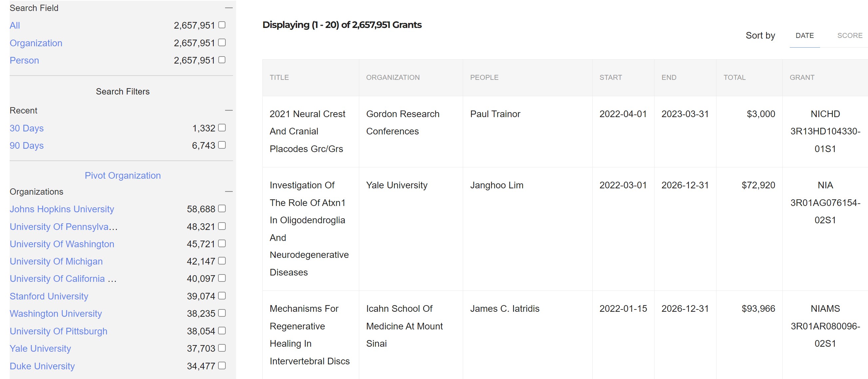Enable the 90 Days filter checkbox
This screenshot has width=868, height=379.
click(x=222, y=145)
